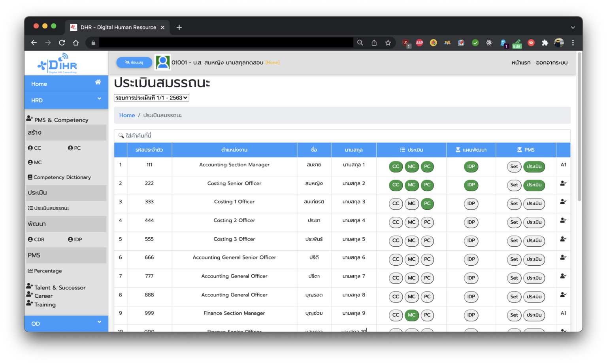Click the share icon in address bar
Viewport: 607px width, 364px height.
374,43
